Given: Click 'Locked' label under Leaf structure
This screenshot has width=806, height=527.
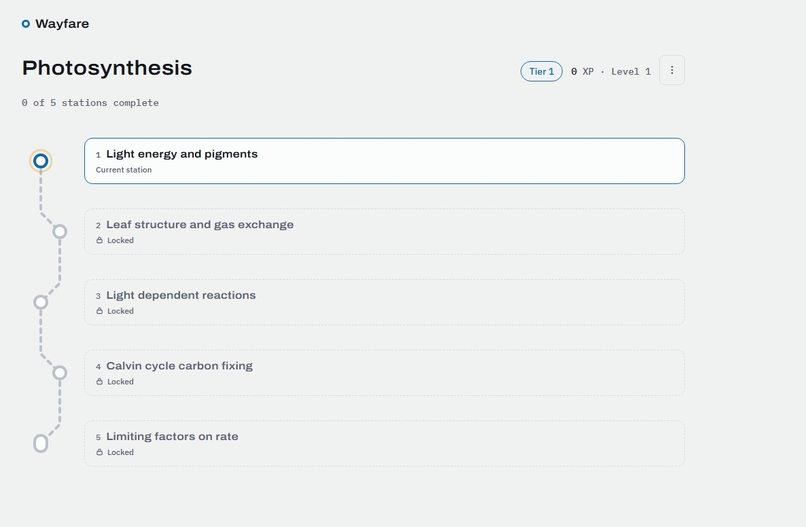Looking at the screenshot, I should [120, 240].
